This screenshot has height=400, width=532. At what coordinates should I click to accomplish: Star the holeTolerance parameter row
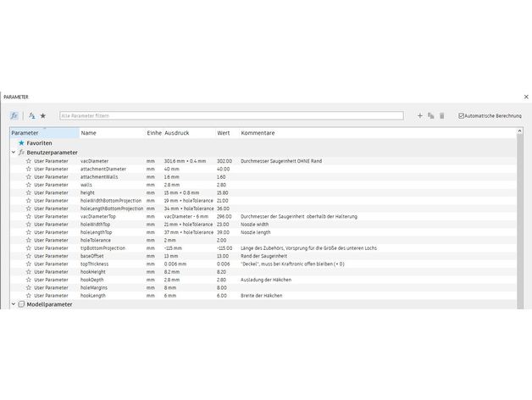point(28,240)
